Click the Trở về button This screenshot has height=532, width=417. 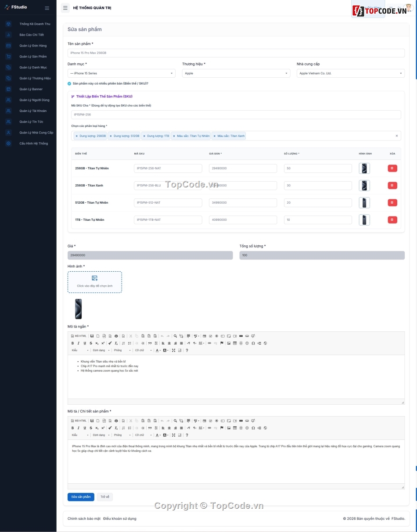[x=105, y=497]
